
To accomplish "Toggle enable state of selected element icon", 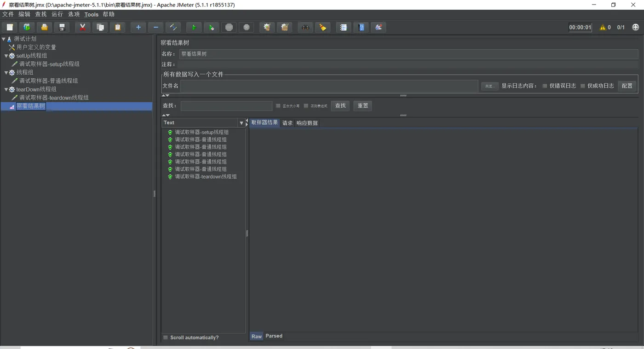I will tap(173, 27).
